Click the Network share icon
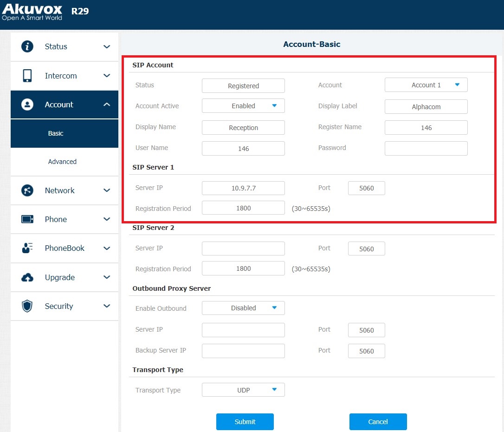 coord(27,190)
